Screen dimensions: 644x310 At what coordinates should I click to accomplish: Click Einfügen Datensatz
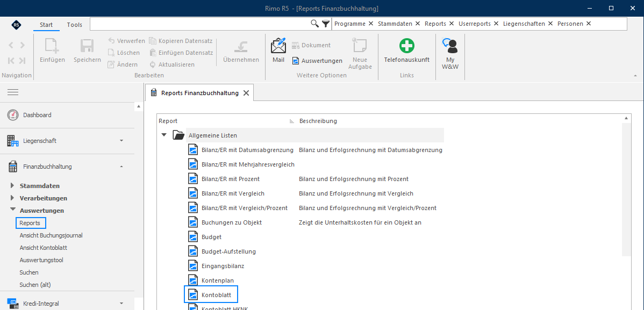[181, 53]
